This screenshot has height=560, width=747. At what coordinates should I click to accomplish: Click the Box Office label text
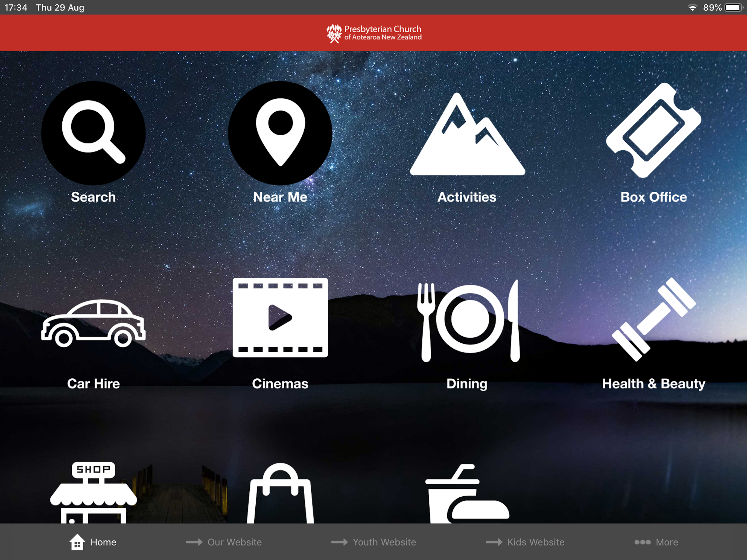point(654,197)
